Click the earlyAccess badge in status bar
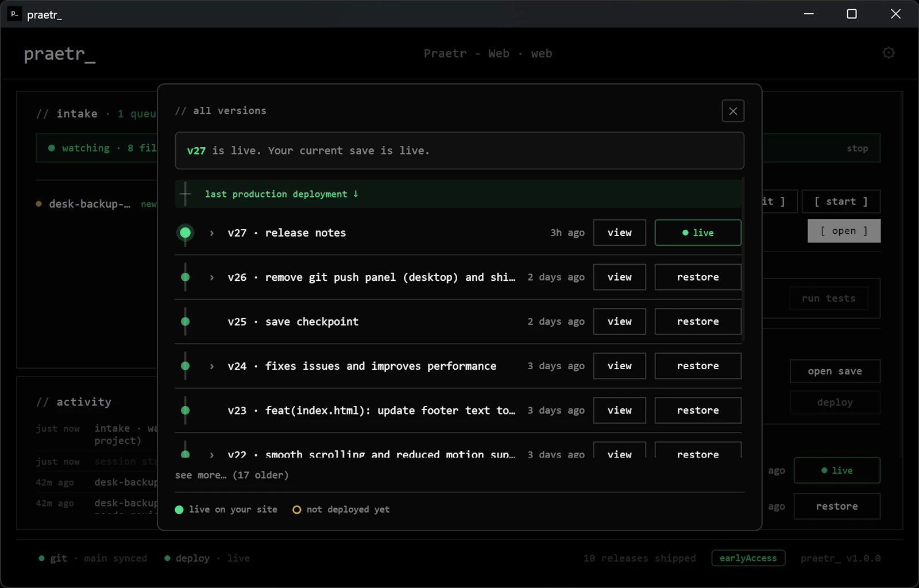Image resolution: width=919 pixels, height=588 pixels. (748, 558)
